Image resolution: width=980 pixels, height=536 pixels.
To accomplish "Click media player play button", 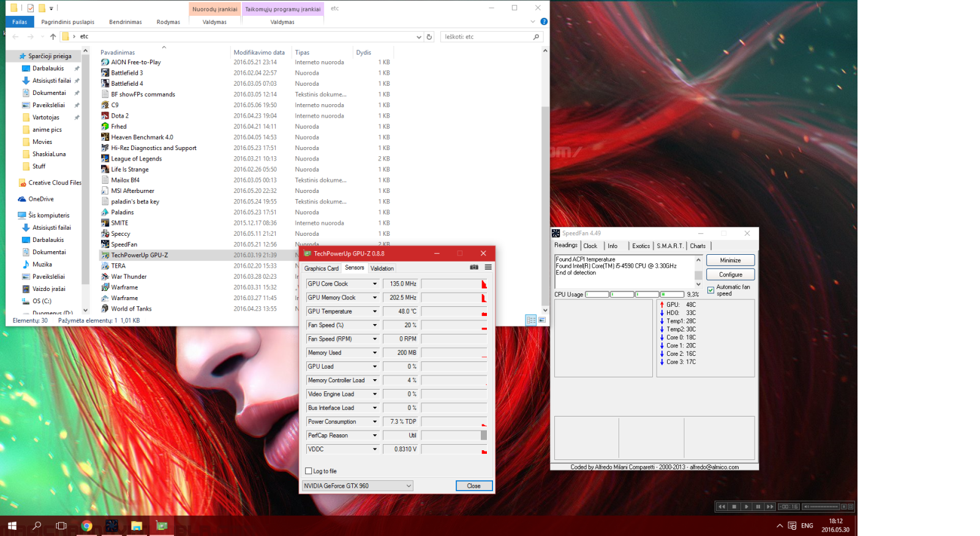I will pos(746,507).
